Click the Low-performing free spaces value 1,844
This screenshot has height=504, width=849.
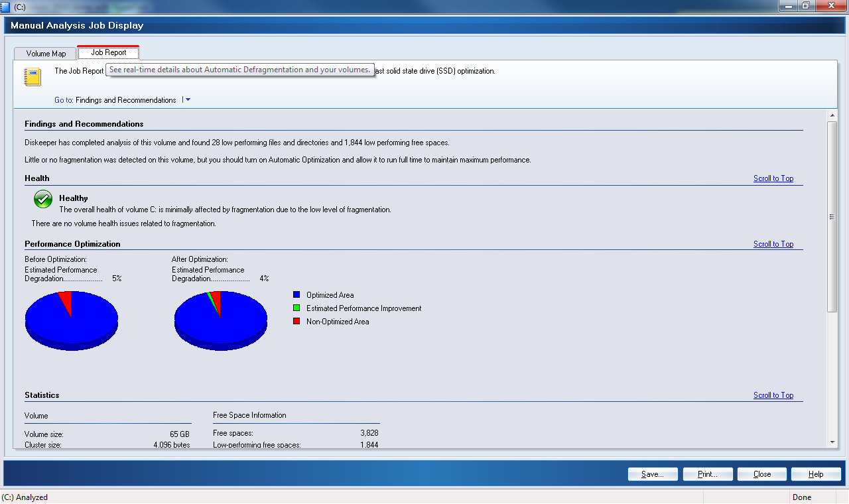click(369, 445)
